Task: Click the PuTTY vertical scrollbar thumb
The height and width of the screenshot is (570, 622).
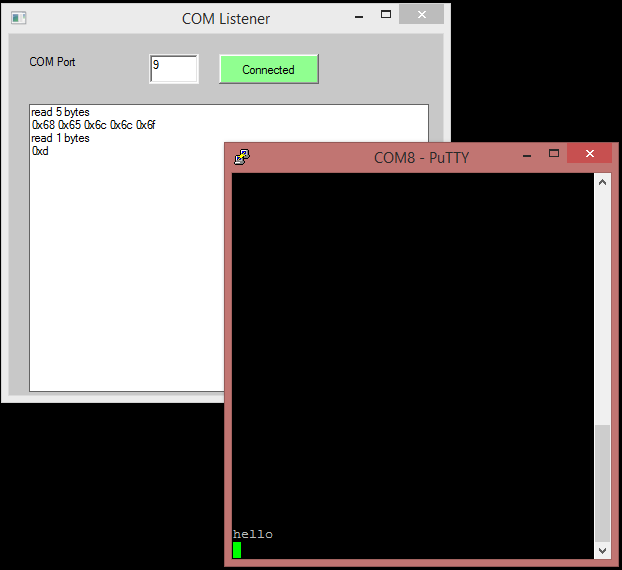Action: pos(602,484)
